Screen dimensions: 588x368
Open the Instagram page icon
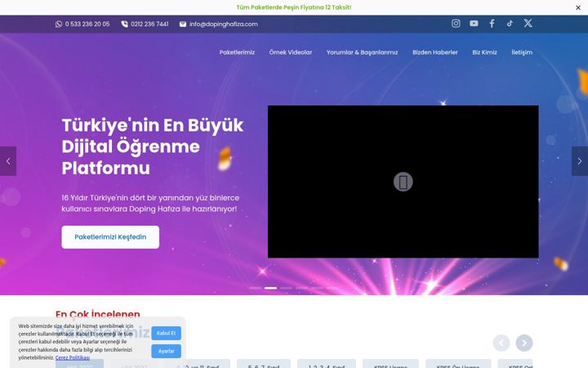click(x=456, y=23)
